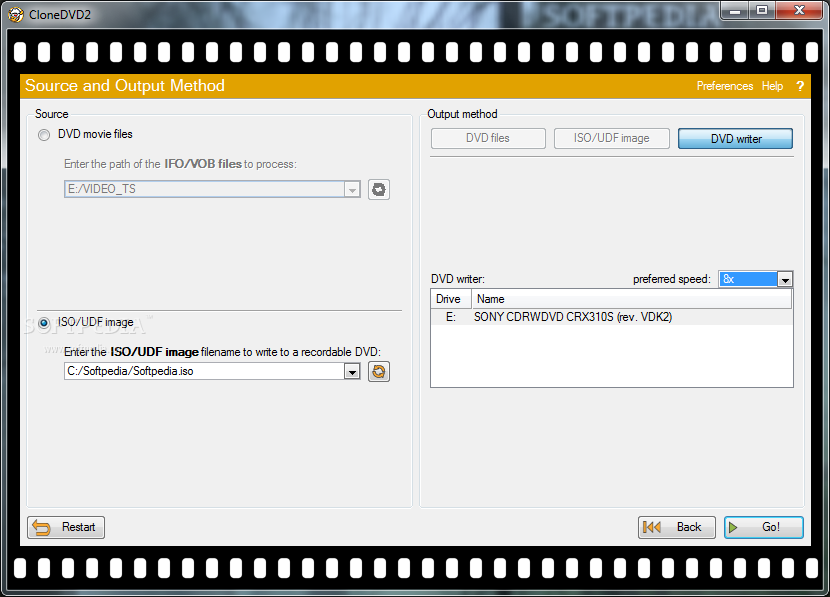Click the disabled browse icon beside E:/VIDEO_TS

tap(378, 189)
